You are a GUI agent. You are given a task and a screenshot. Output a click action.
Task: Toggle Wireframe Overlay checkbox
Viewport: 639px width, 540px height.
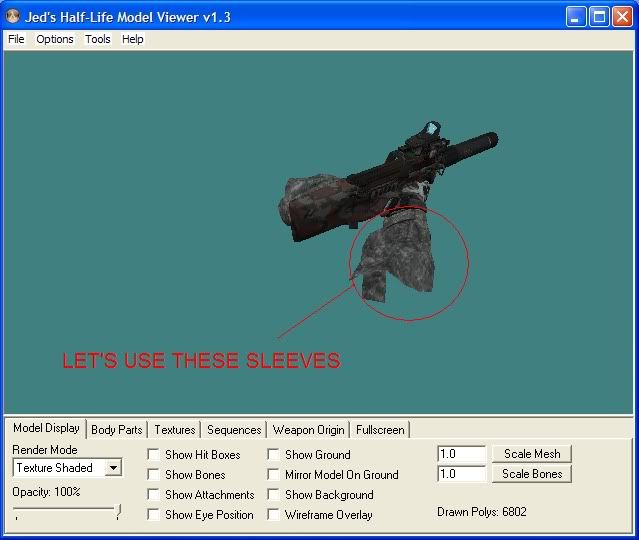[x=273, y=514]
